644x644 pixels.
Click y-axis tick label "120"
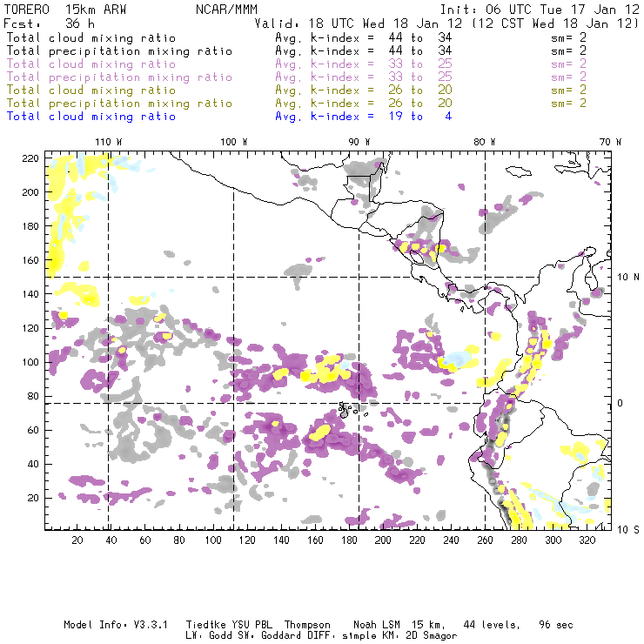tap(30, 328)
